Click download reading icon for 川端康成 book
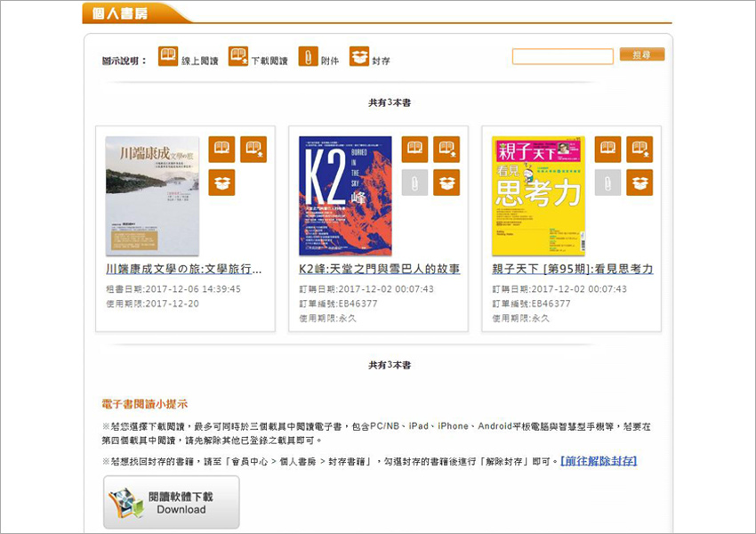Viewport: 756px width, 534px height. tap(253, 150)
